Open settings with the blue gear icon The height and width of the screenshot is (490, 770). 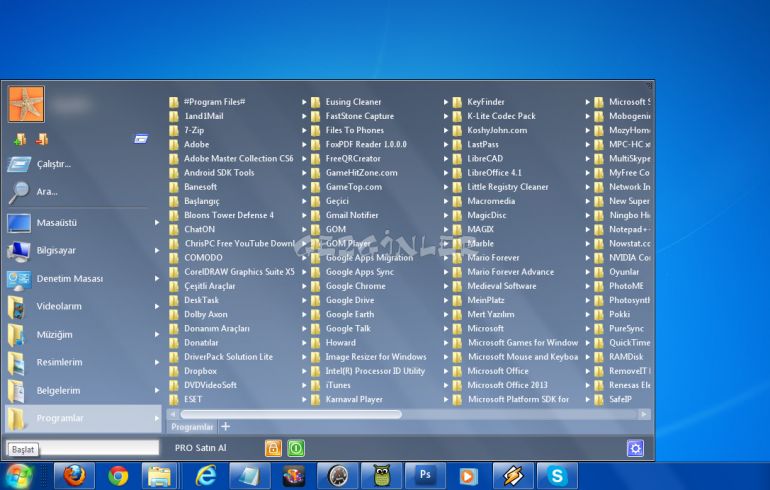tap(635, 448)
